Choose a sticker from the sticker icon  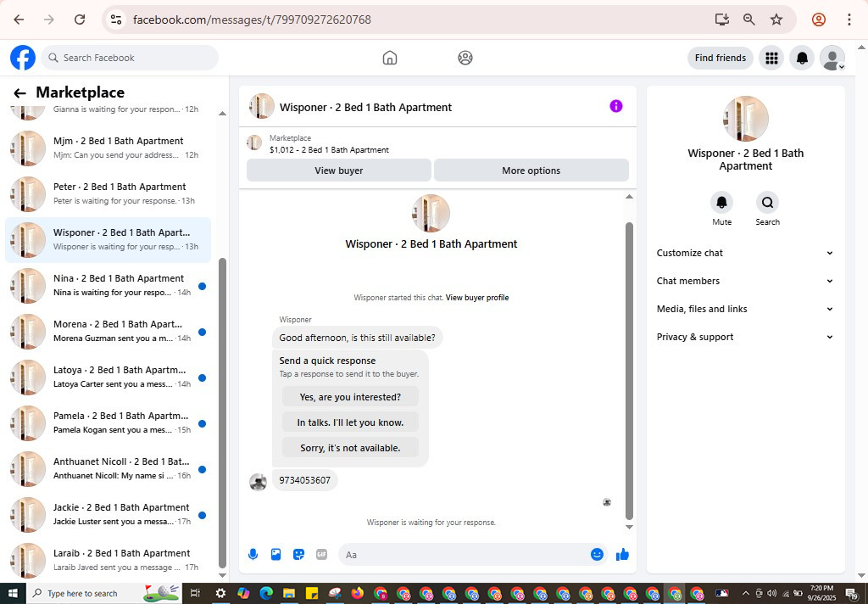coord(299,554)
